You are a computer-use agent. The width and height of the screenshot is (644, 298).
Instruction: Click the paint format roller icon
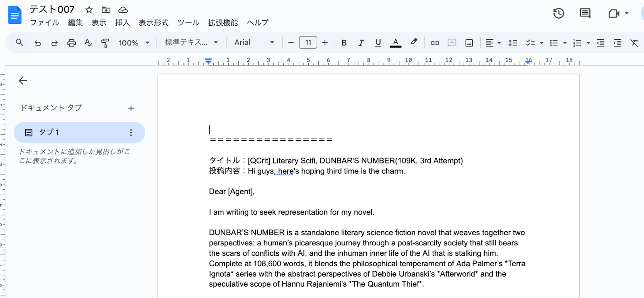pos(105,43)
